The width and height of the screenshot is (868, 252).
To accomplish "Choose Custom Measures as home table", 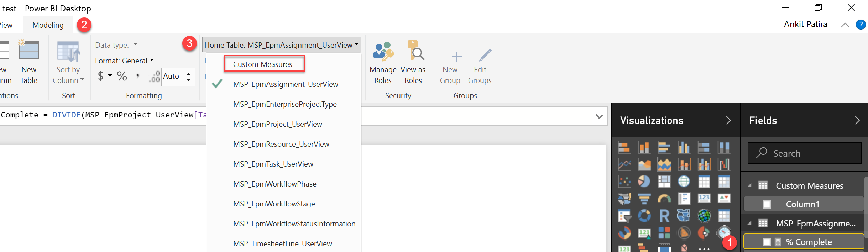I will [263, 64].
